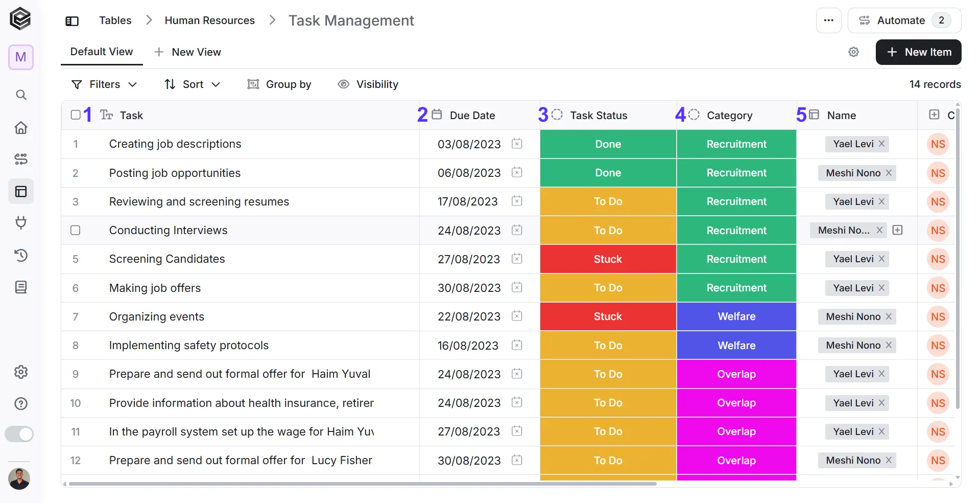The image size is (980, 503).
Task: Open the search icon in sidebar
Action: 21,95
